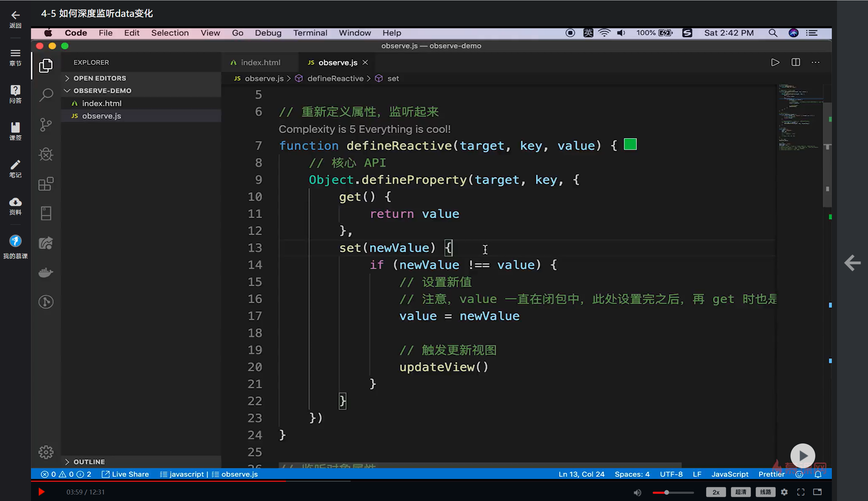This screenshot has height=501, width=868.
Task: Open the Search view in activity bar
Action: click(x=46, y=95)
